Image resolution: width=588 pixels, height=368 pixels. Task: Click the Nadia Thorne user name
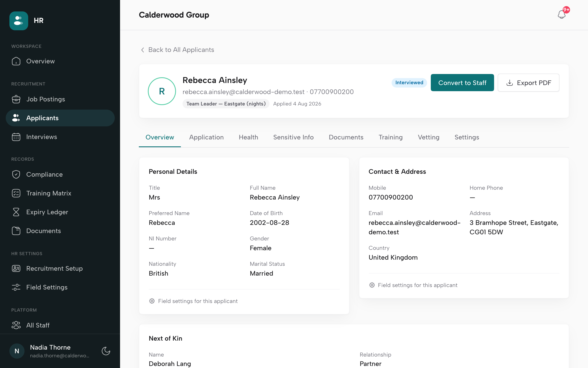pos(50,347)
